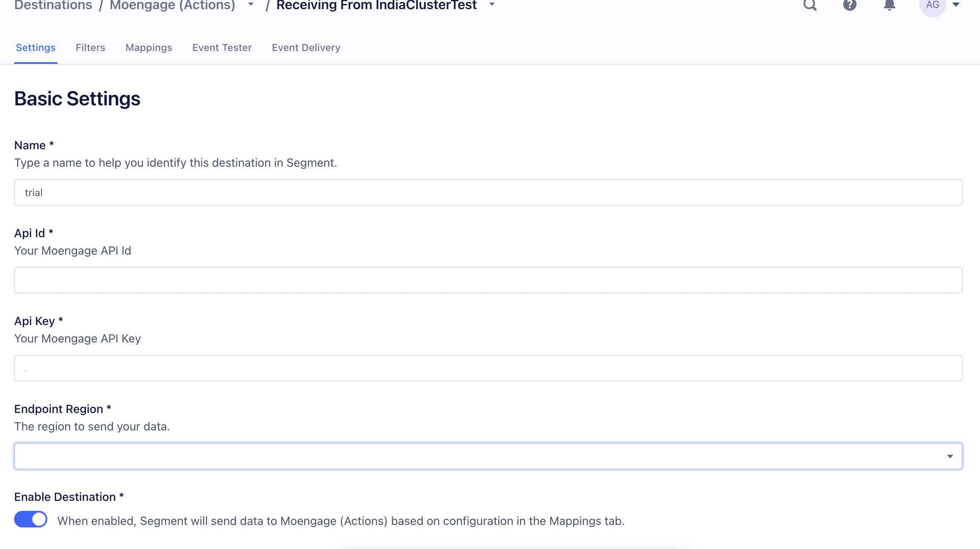Open the notifications bell icon
This screenshot has height=549, width=980.
pyautogui.click(x=889, y=5)
